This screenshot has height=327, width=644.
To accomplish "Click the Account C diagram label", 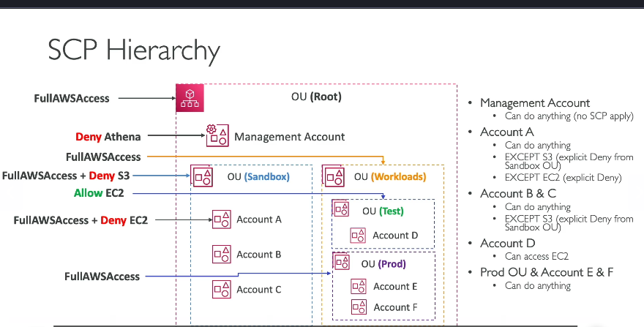I will pos(259,290).
